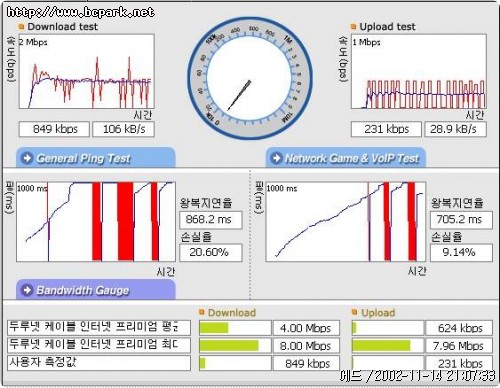Click the Upload test heading
Viewport: 500px width, 388px height.
point(387,26)
